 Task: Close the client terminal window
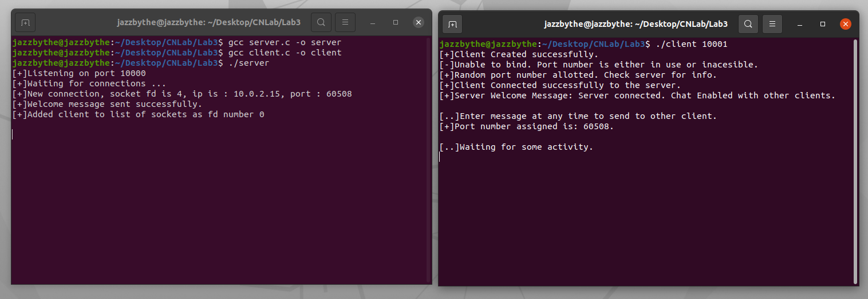846,24
